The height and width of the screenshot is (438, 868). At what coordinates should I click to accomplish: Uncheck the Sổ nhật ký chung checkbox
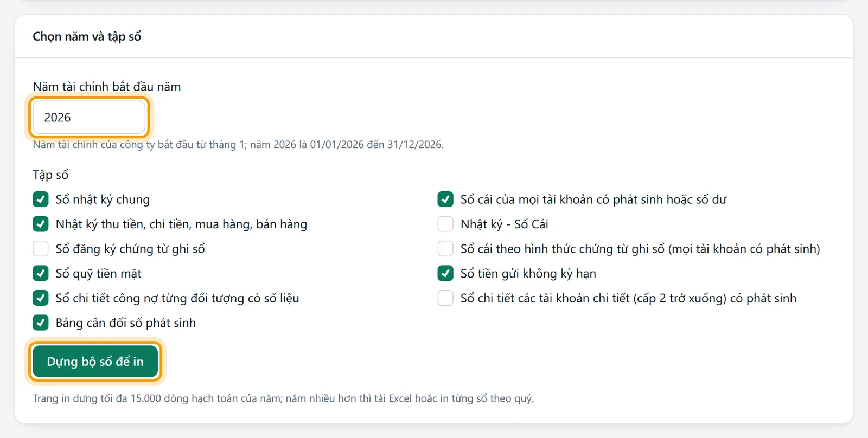(41, 199)
